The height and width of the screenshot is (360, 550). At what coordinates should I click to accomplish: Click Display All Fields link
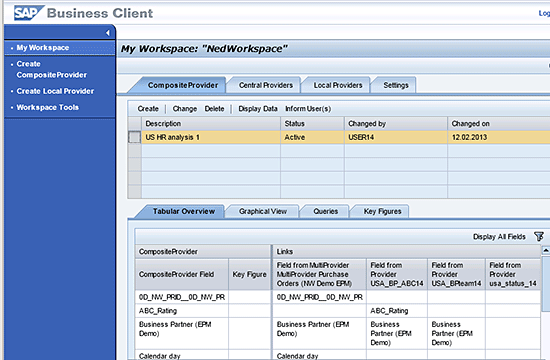[x=499, y=237]
